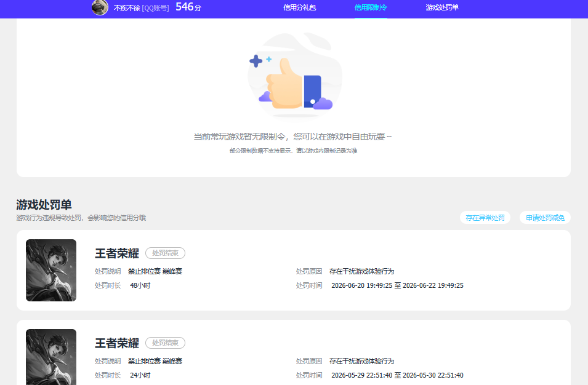
Task: Click the username 不疾不徐 [QQ账号]
Action: [x=142, y=8]
